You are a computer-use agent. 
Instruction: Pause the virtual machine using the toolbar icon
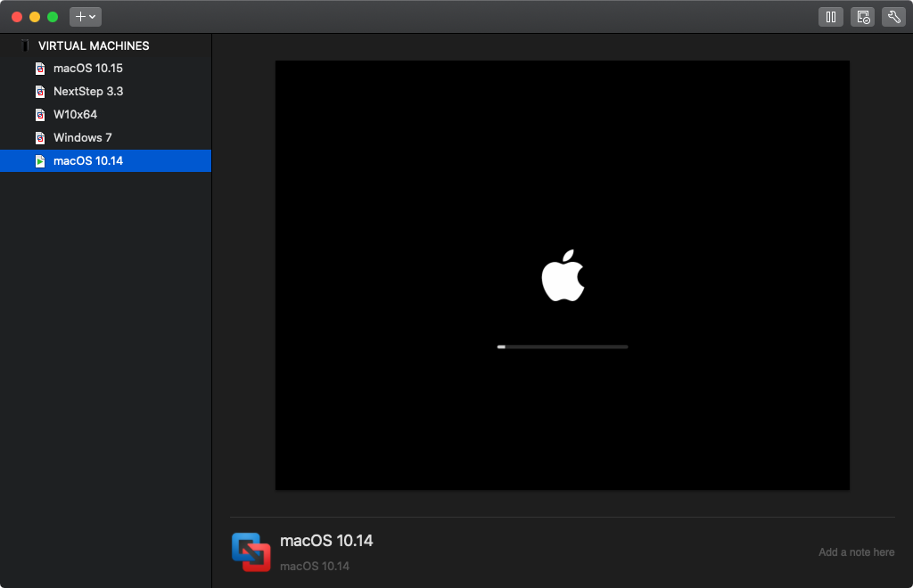pyautogui.click(x=830, y=16)
